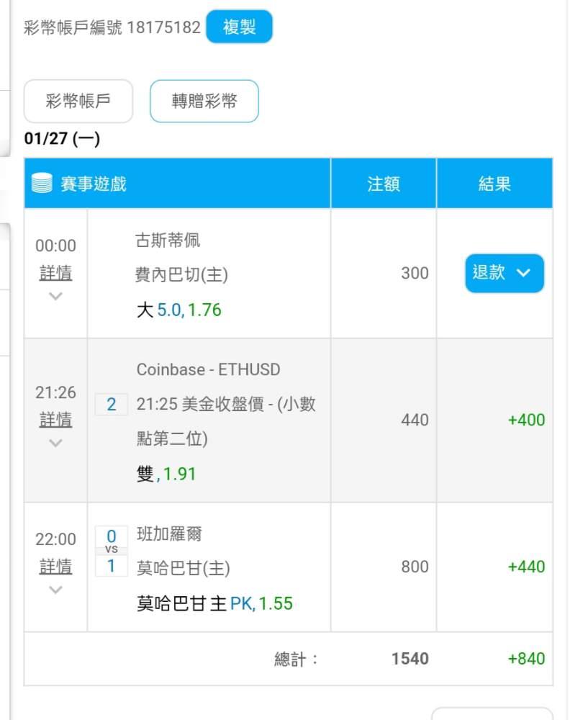Click the 大 5.0, 1.76 bet selection
This screenshot has height=720, width=588.
click(178, 310)
